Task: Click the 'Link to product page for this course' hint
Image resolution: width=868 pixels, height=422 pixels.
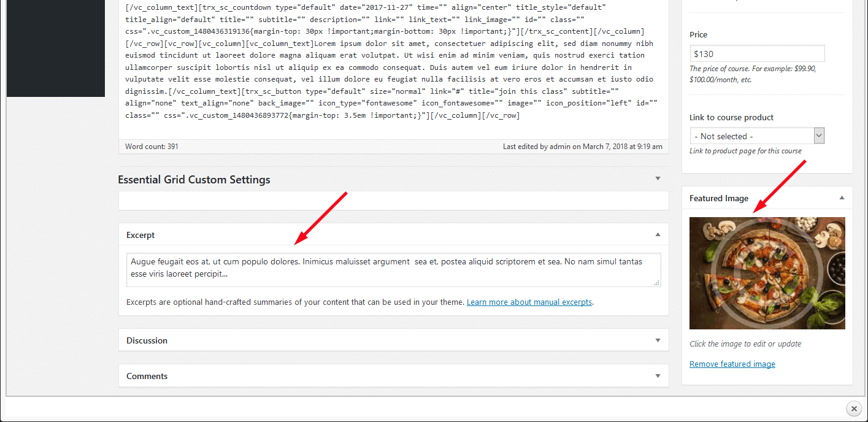Action: (x=745, y=151)
